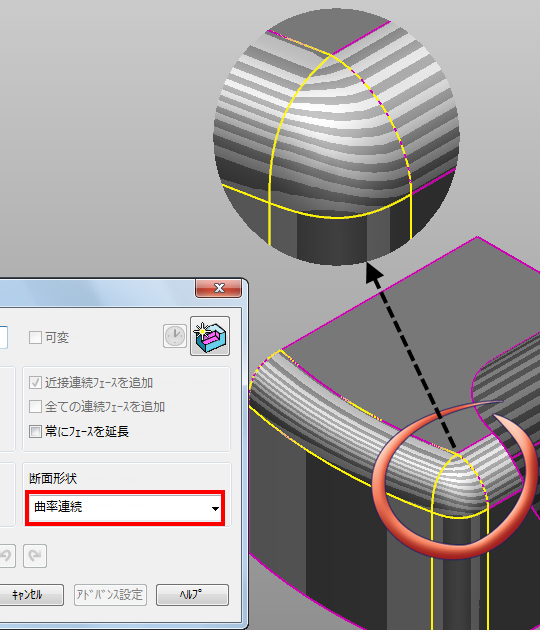This screenshot has height=630, width=540.
Task: Click the ヘルプ button
Action: [192, 595]
